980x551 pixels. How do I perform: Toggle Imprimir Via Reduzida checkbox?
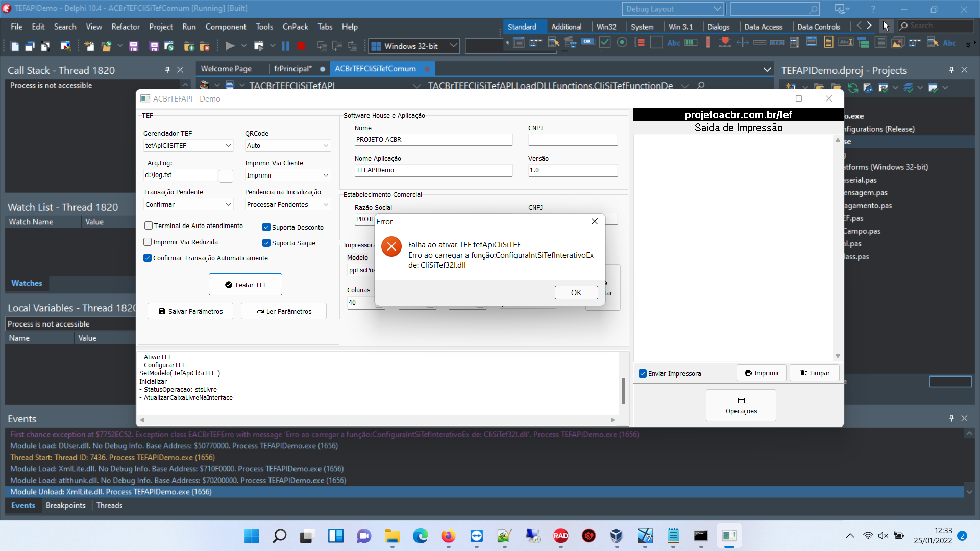point(148,242)
